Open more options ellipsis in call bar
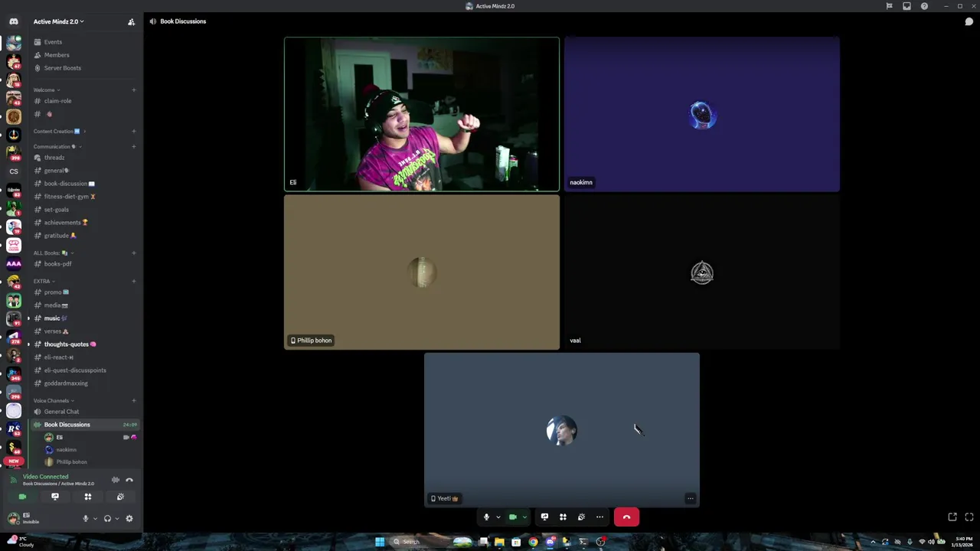This screenshot has height=551, width=980. click(599, 517)
